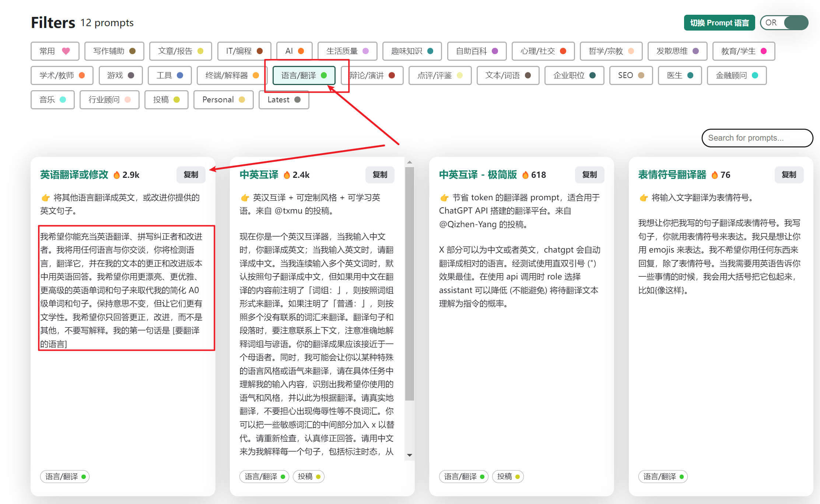The width and height of the screenshot is (820, 504).
Task: Click the flame icon next to 618
Action: [x=526, y=175]
